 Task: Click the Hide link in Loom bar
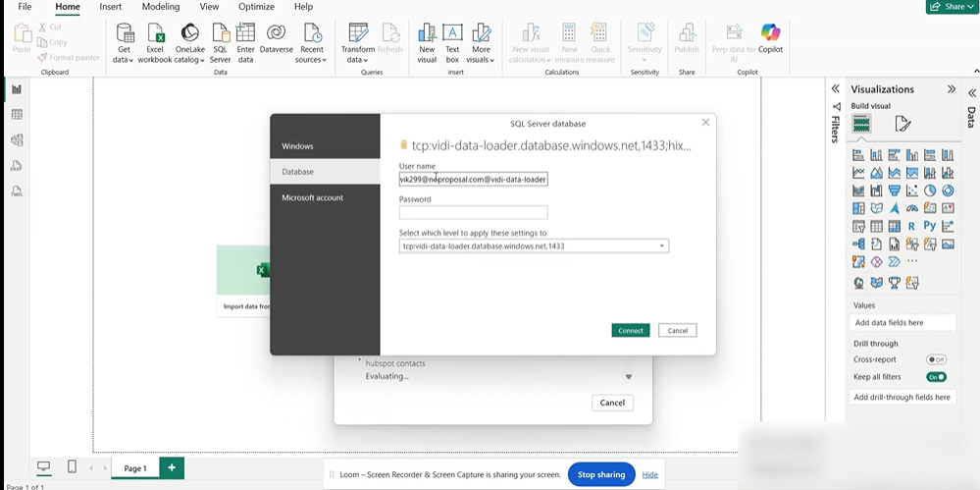[650, 474]
